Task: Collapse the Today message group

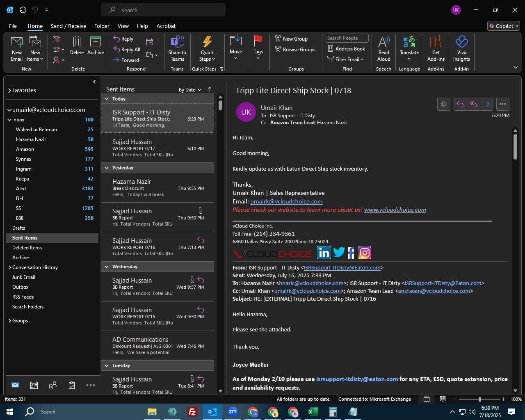Action: coord(107,99)
